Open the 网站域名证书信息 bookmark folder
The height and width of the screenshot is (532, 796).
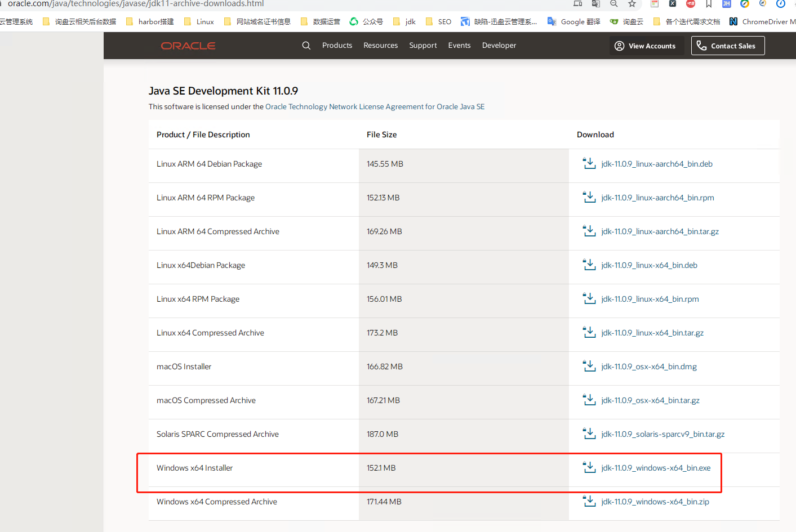point(257,21)
